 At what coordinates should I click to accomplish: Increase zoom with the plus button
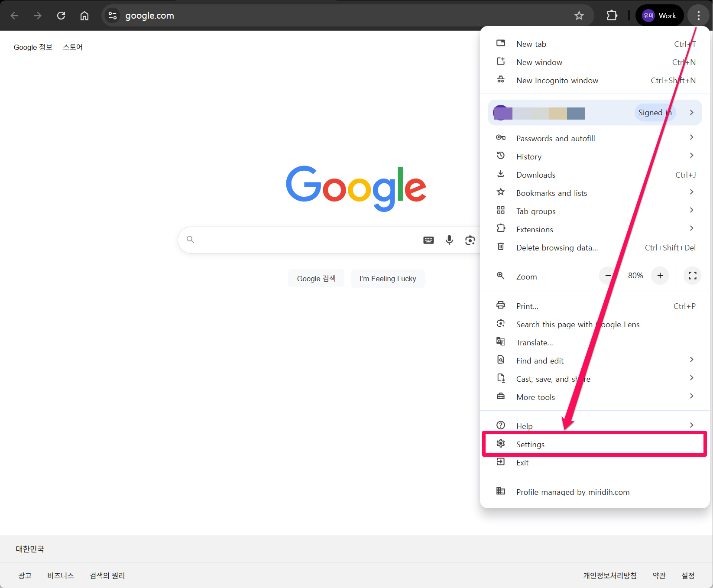(x=660, y=276)
